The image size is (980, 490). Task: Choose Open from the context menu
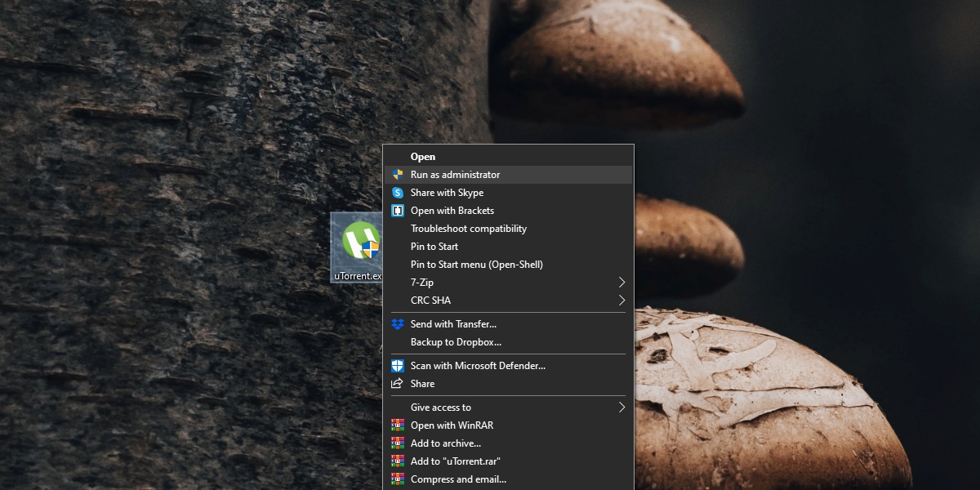pos(508,157)
